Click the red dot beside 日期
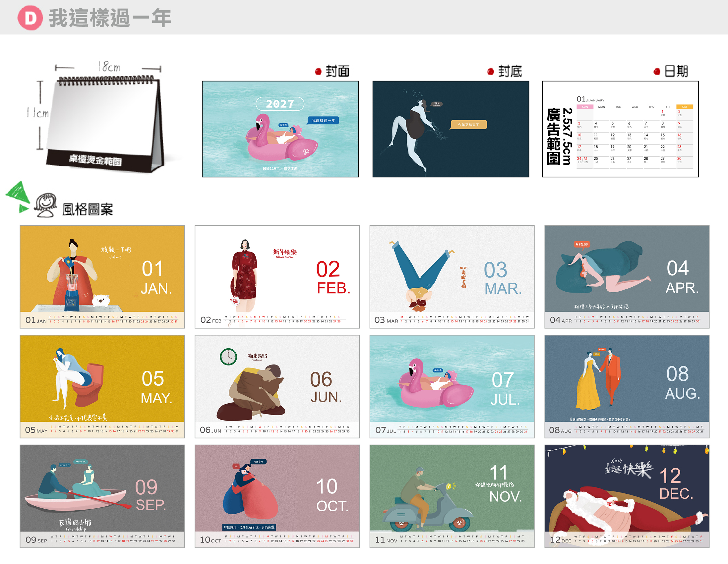The width and height of the screenshot is (728, 564). tap(657, 72)
